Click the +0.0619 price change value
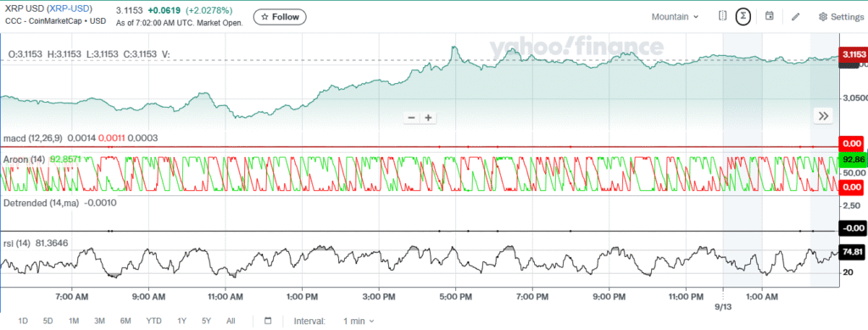The image size is (868, 330). pyautogui.click(x=165, y=10)
